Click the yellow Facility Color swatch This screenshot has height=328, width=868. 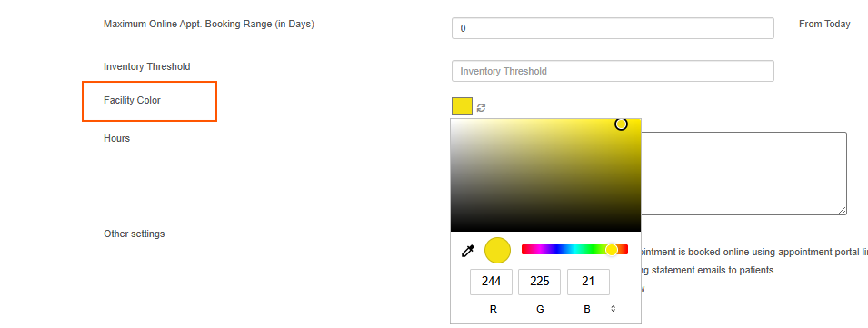click(462, 106)
